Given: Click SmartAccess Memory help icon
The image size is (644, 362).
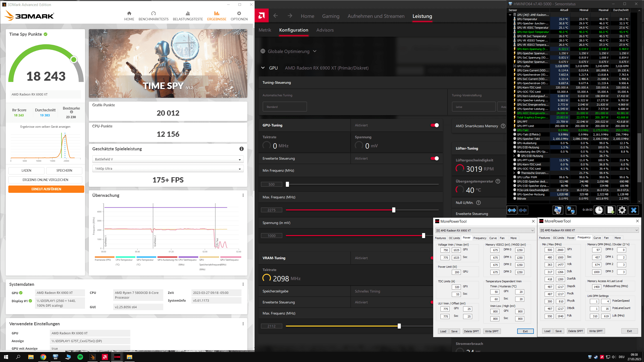Looking at the screenshot, I should tap(503, 126).
